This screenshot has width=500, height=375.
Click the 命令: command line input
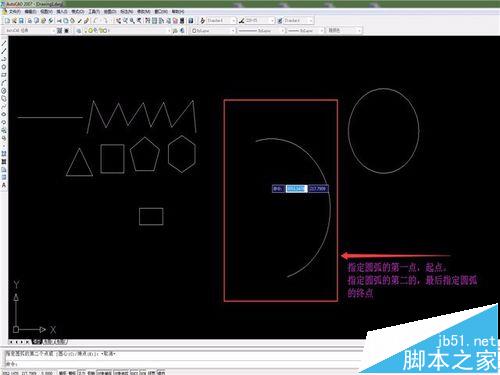183,364
